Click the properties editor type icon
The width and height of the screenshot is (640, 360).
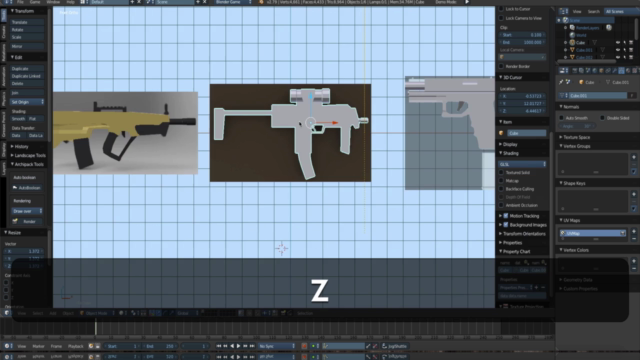pos(564,71)
